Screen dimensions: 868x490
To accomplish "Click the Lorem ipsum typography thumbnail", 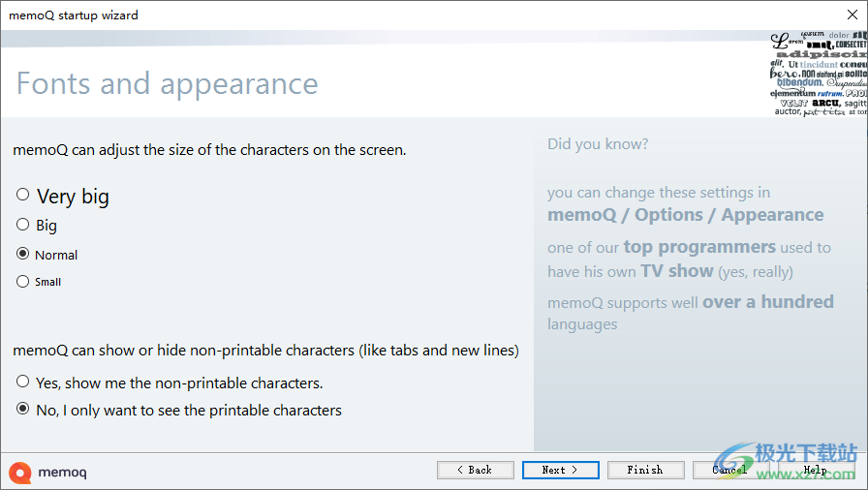I will coord(819,74).
